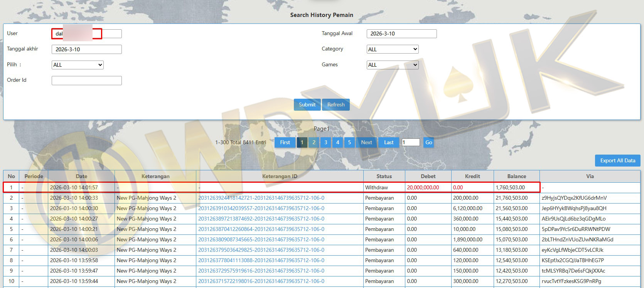Viewport: 644px width, 288px height.
Task: Open the Category dropdown
Action: 393,49
